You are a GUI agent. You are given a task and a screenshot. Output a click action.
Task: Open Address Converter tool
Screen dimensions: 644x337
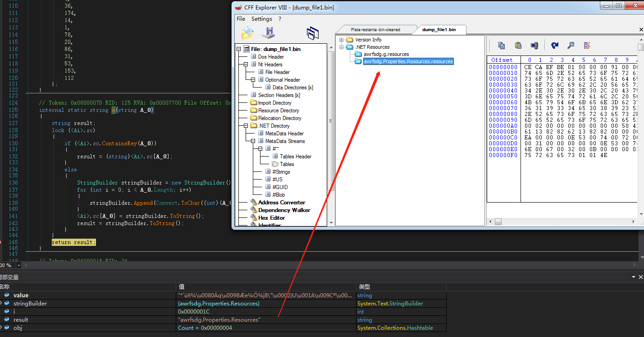coord(282,203)
